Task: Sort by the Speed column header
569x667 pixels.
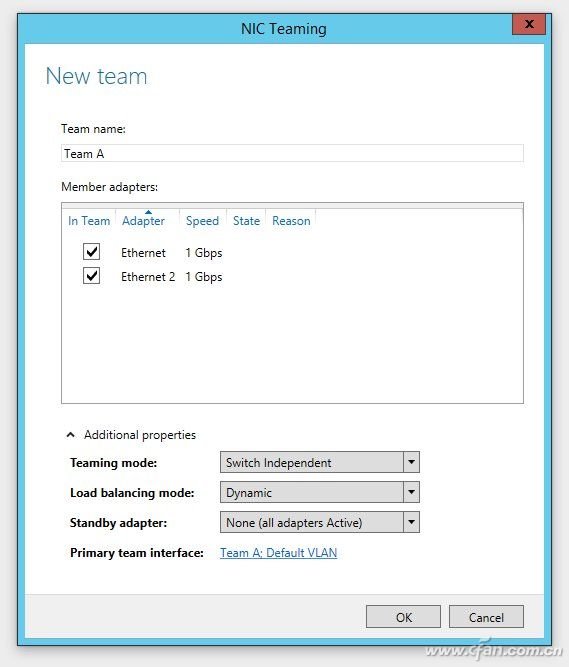Action: tap(202, 221)
